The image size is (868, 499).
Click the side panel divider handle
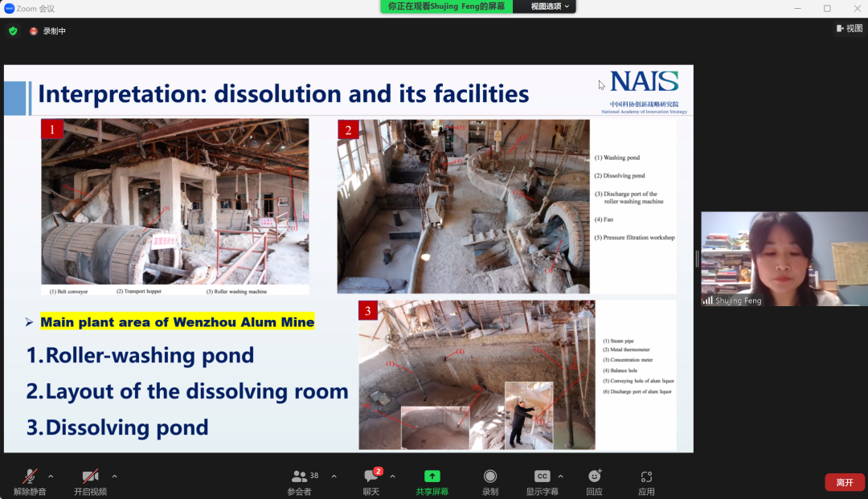697,259
